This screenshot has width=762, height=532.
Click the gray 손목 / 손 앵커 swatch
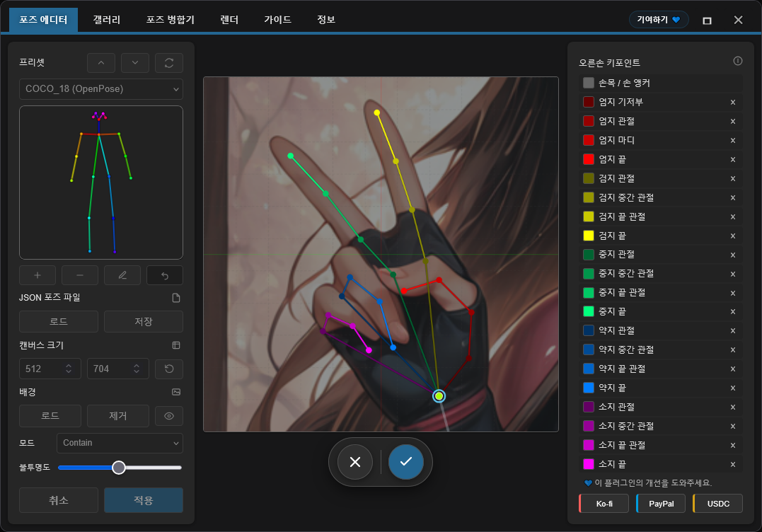point(589,83)
